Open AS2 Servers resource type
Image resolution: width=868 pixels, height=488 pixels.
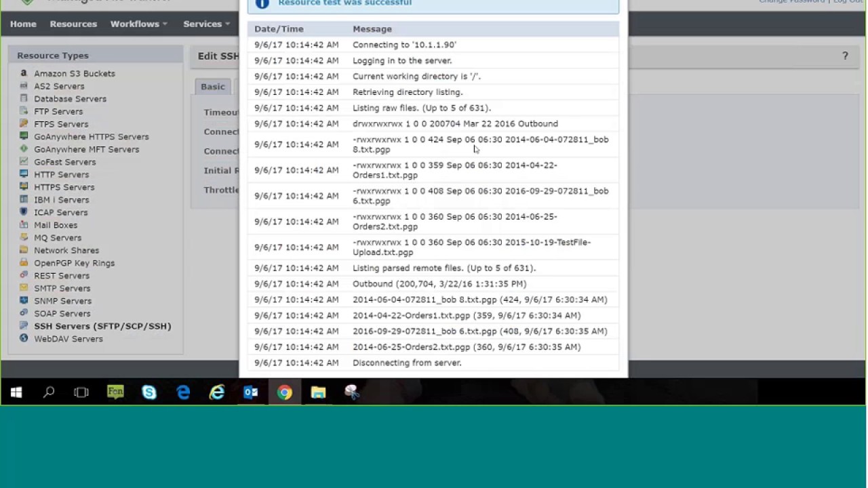(x=59, y=86)
